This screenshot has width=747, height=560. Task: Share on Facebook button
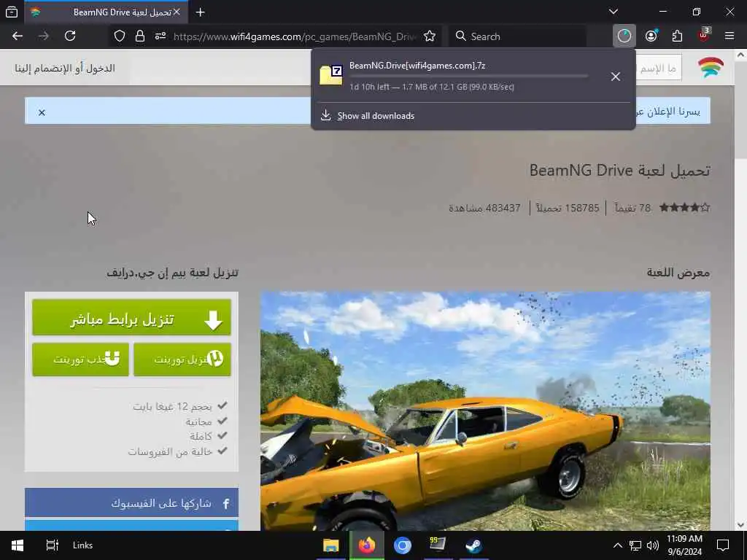[x=131, y=503]
